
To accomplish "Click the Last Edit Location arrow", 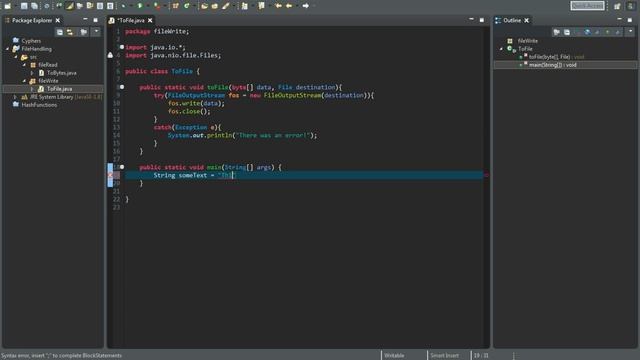I will [x=278, y=6].
